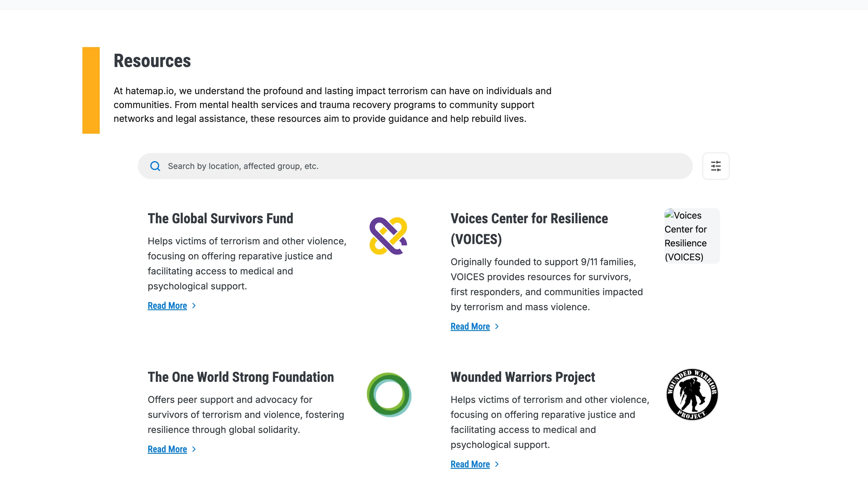Click chevron beside One World Strong Read More

[194, 449]
